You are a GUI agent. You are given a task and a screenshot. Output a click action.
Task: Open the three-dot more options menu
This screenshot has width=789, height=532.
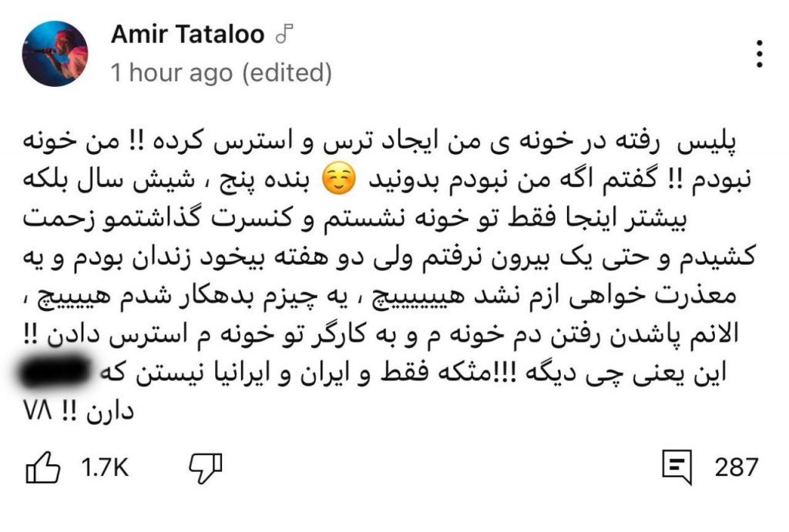[x=760, y=55]
